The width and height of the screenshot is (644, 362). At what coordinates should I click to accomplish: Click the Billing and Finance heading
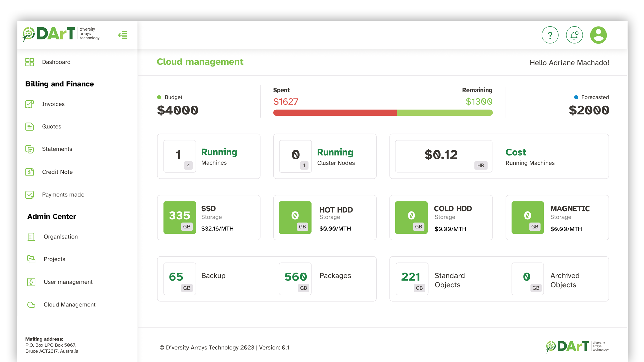click(x=59, y=84)
